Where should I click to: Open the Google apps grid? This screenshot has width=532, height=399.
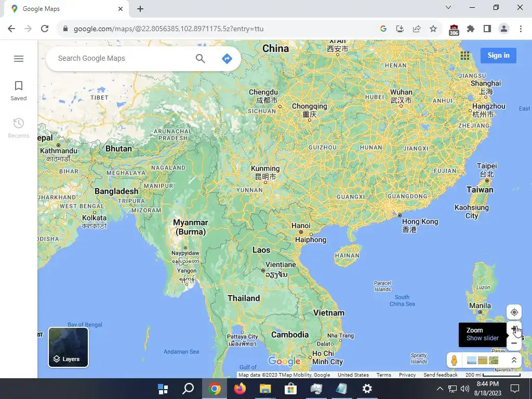465,55
